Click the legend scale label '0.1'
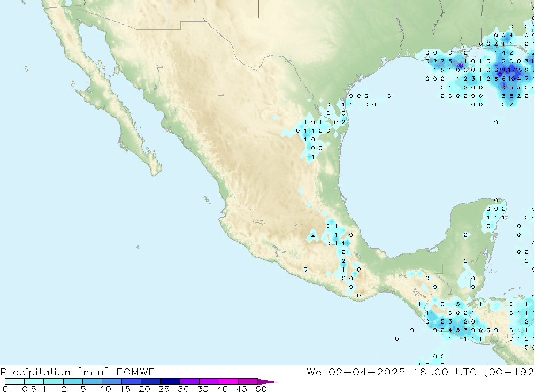535x392 pixels. coord(9,389)
